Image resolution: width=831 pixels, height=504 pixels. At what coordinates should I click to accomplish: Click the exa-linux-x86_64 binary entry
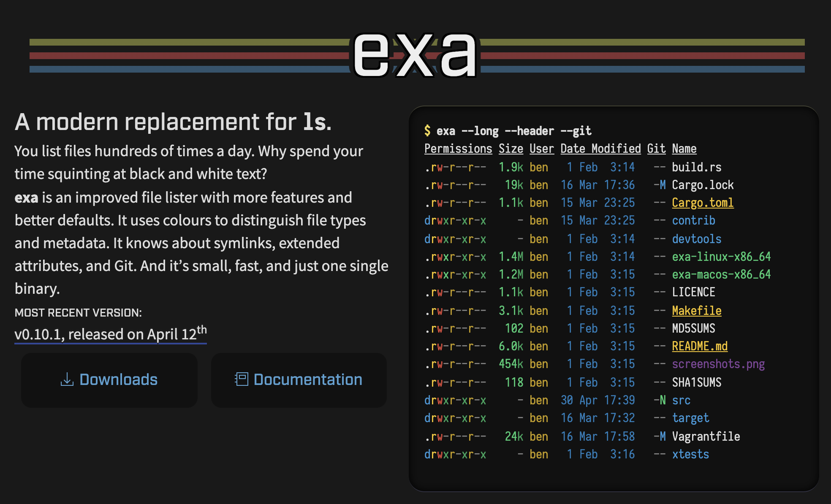point(721,257)
